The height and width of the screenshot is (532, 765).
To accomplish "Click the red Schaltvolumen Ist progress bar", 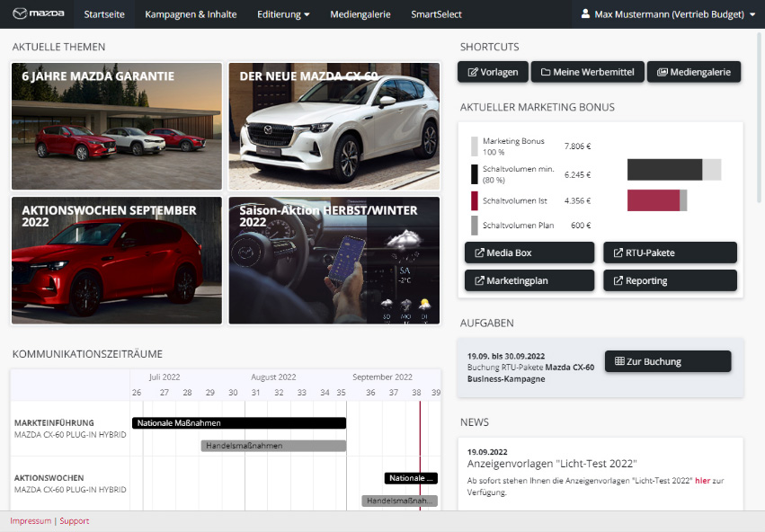I will point(654,200).
